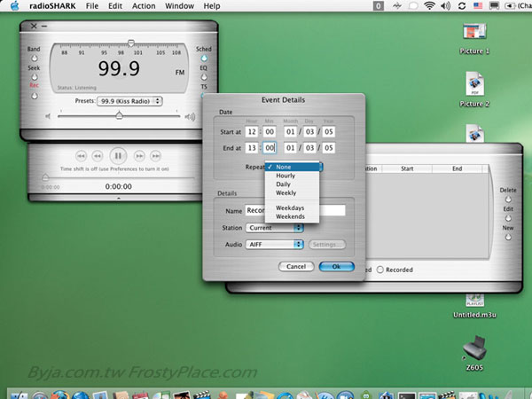Viewport: 532px width, 399px height.
Task: Open the Edit menu in menu bar
Action: pyautogui.click(x=115, y=6)
